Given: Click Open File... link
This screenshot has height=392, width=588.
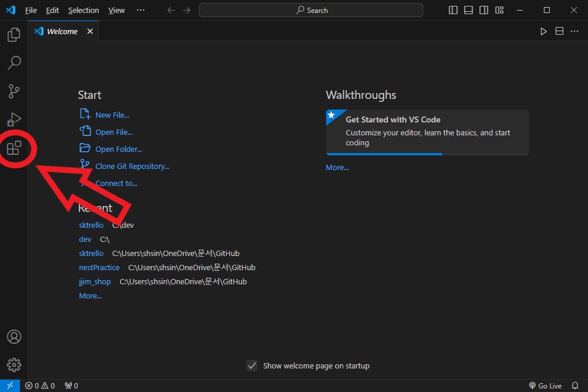Looking at the screenshot, I should pyautogui.click(x=114, y=132).
